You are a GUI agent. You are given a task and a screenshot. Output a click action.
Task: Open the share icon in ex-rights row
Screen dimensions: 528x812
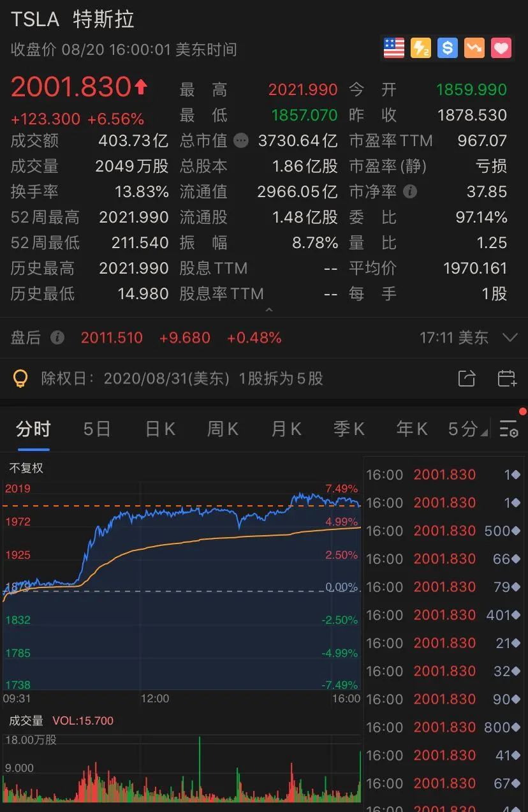pos(467,378)
